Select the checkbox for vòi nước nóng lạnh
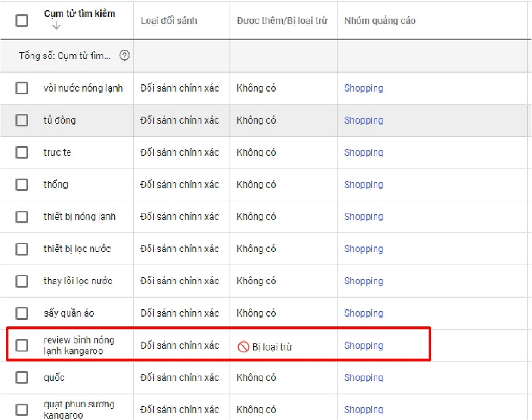 point(22,88)
